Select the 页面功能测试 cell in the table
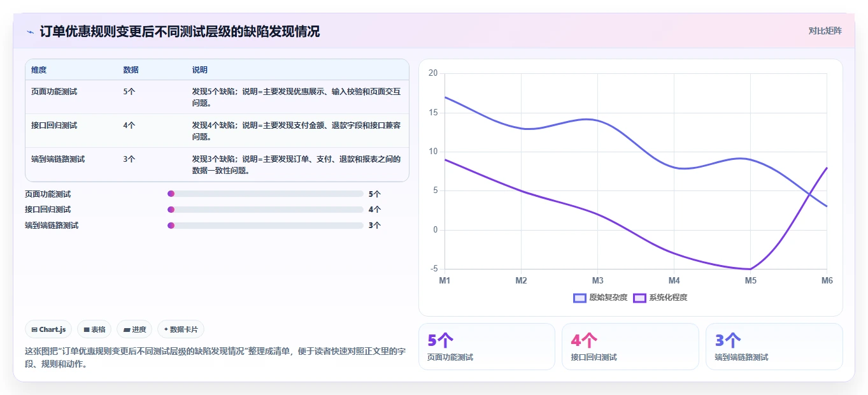868x395 pixels. point(54,92)
